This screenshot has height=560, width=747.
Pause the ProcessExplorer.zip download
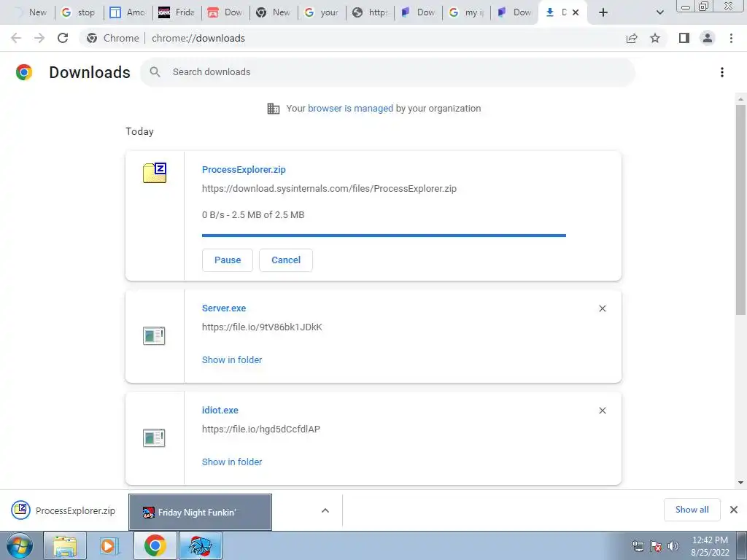[x=228, y=260]
